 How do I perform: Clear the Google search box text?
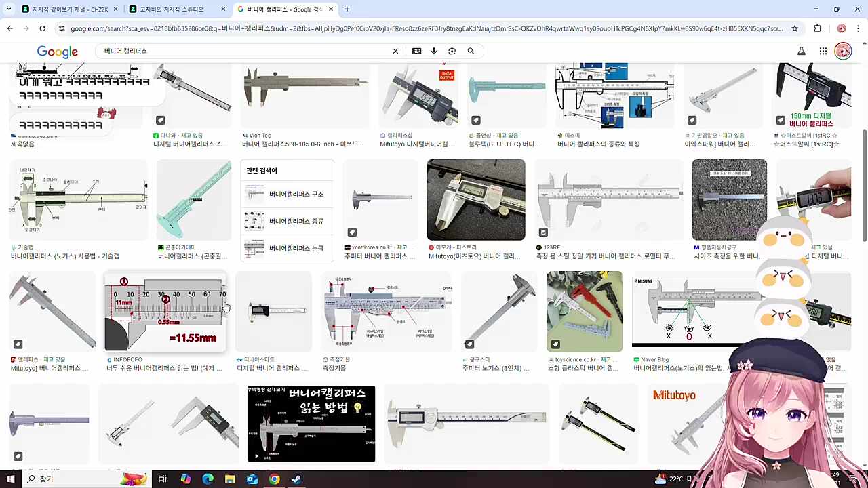(395, 51)
